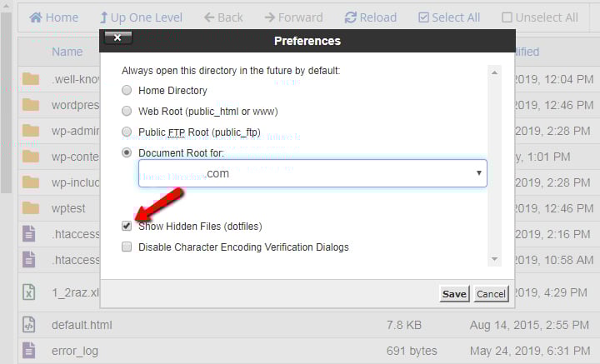Close the Preferences dialog with X
Screen dimensions: 600x364
(117, 37)
